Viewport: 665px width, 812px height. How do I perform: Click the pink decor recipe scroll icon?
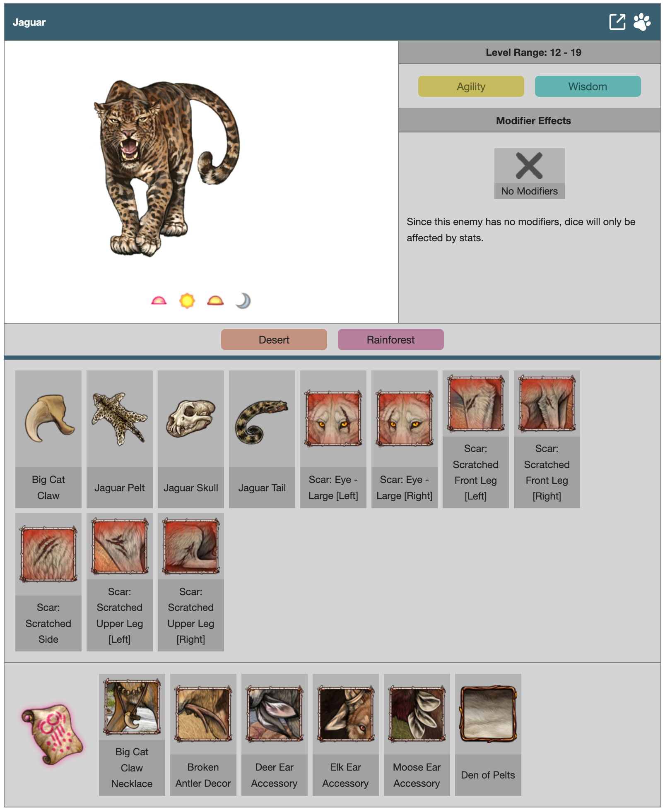[52, 735]
